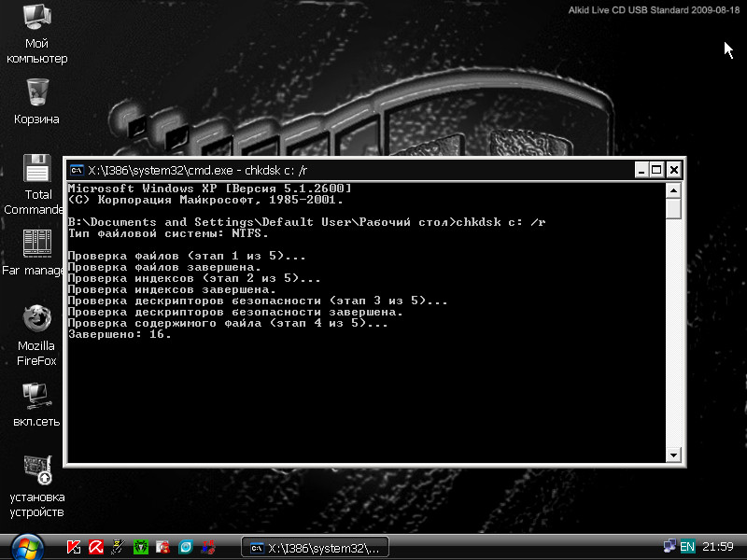Select the Корзина recycle bin icon

point(36,102)
